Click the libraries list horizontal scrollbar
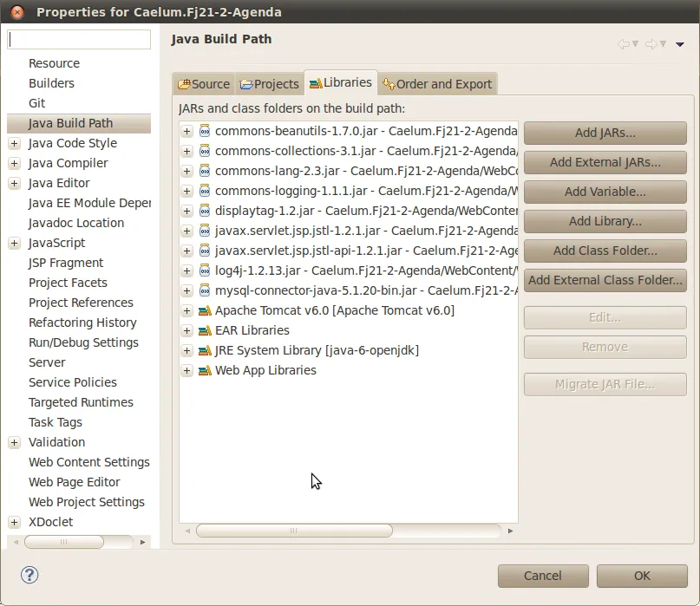 295,531
